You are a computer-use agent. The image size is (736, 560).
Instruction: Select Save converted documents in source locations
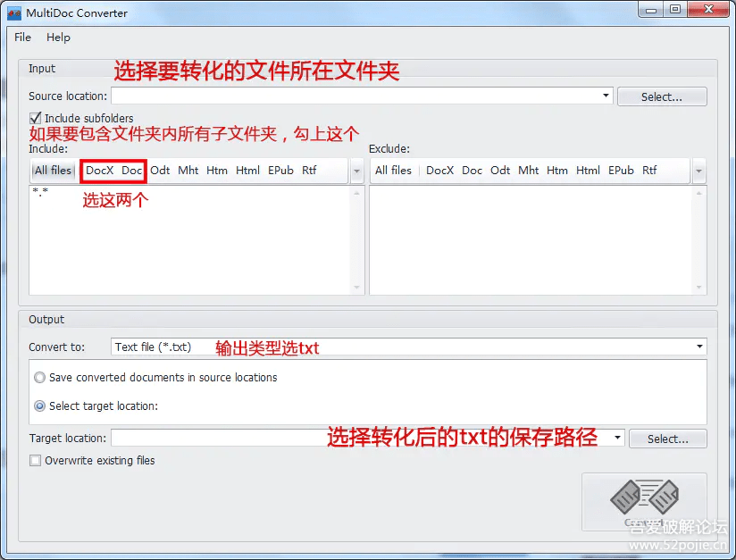click(40, 378)
